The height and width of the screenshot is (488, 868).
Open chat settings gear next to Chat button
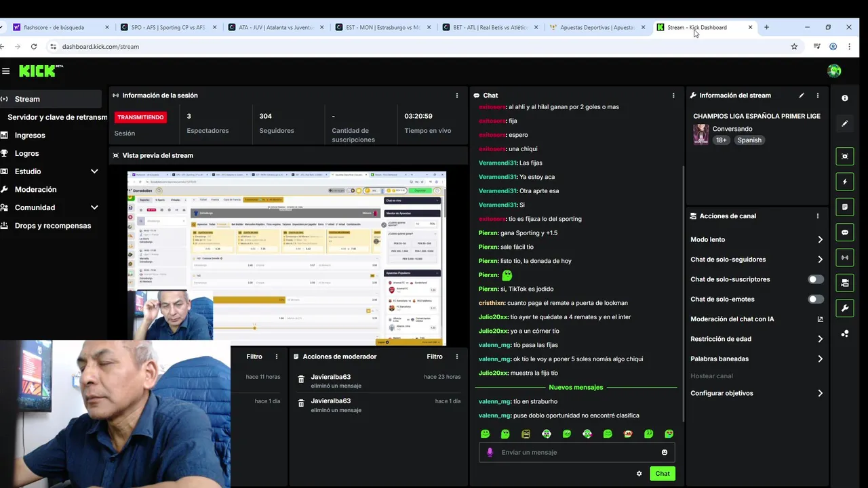click(x=639, y=474)
